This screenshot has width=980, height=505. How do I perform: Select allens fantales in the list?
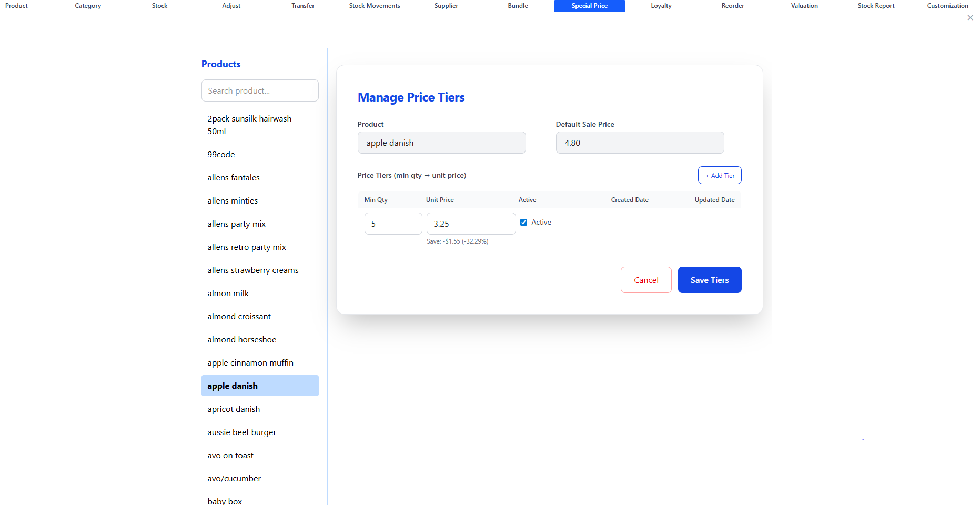[260, 177]
